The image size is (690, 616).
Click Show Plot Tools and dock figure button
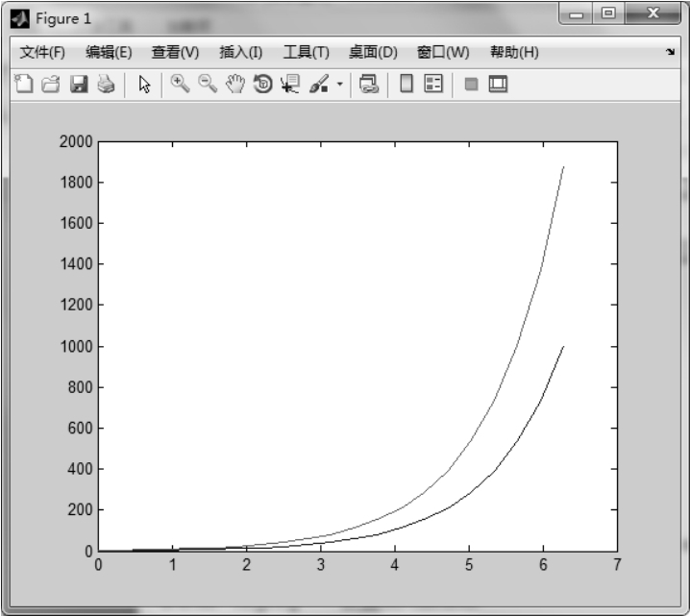(497, 85)
